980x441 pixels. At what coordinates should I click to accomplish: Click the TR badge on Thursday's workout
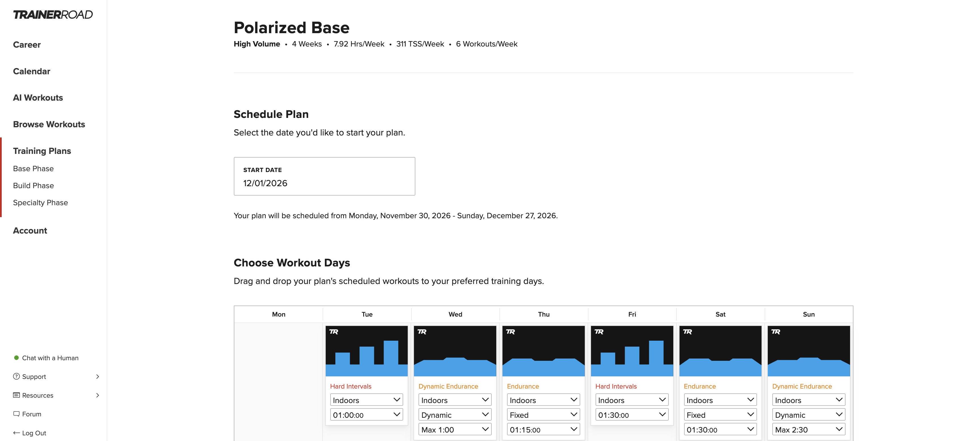coord(510,332)
